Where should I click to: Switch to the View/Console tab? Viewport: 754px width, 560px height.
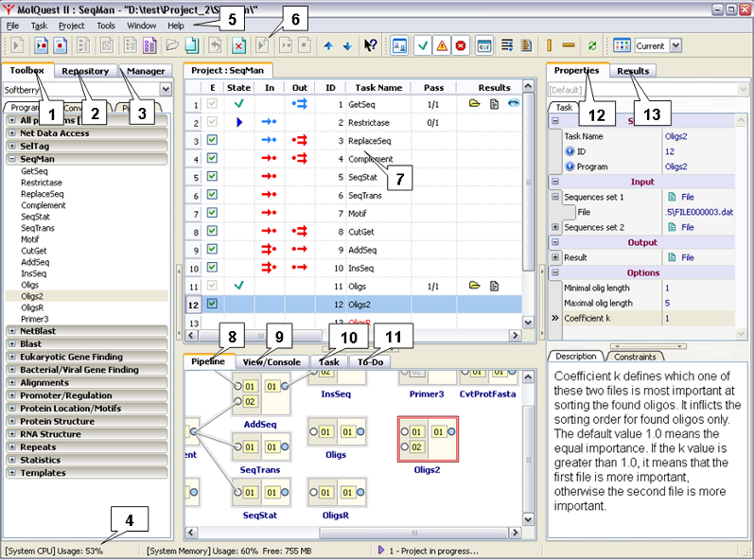(x=272, y=362)
